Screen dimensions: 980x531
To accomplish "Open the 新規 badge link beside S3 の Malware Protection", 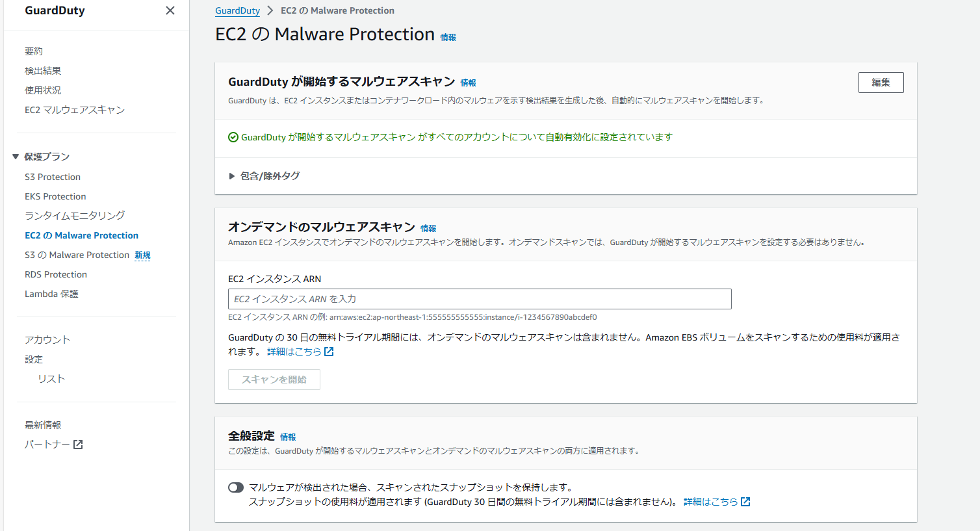I will pos(142,255).
